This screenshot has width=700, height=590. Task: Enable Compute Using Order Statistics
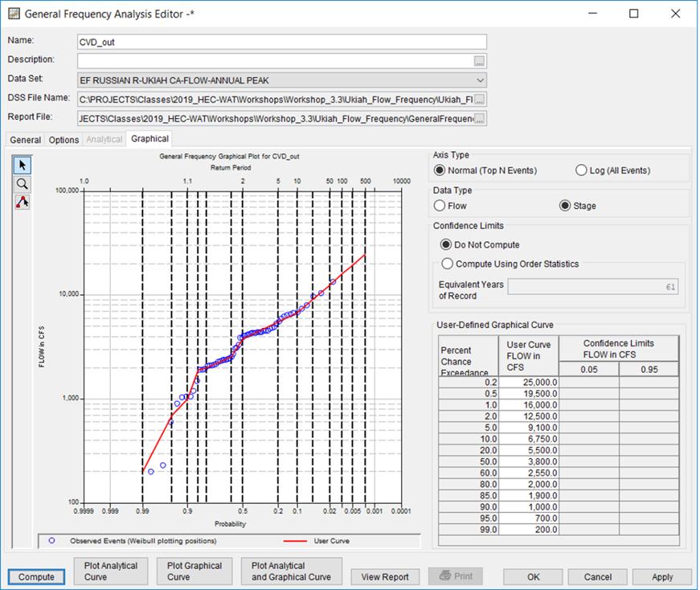point(447,263)
